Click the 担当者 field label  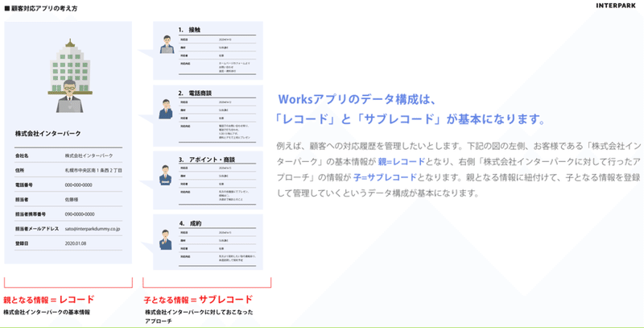[x=22, y=199]
